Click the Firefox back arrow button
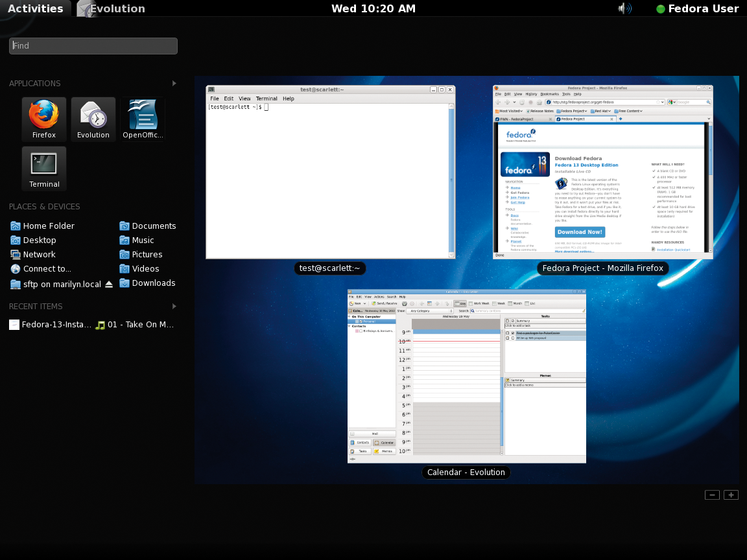 tap(498, 102)
